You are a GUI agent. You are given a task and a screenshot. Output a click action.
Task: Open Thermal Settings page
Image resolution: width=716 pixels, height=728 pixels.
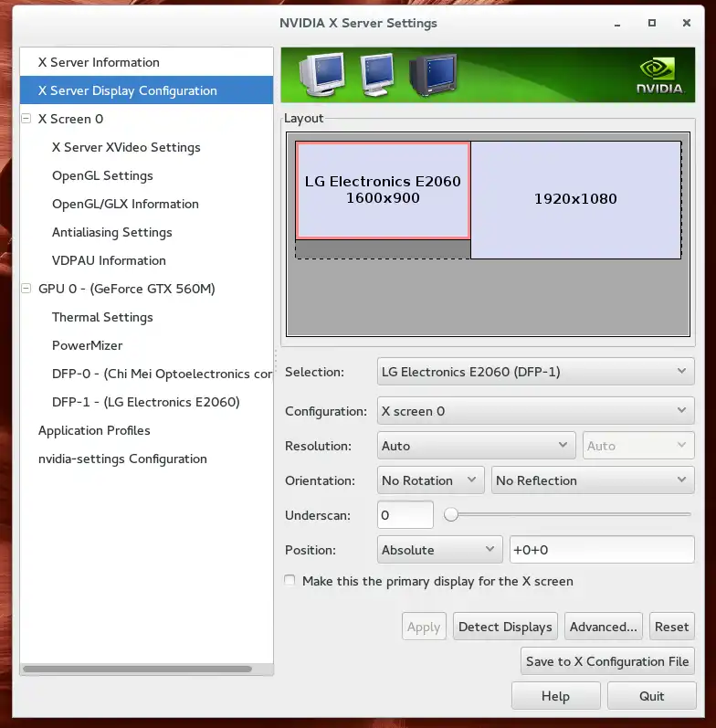146,317
